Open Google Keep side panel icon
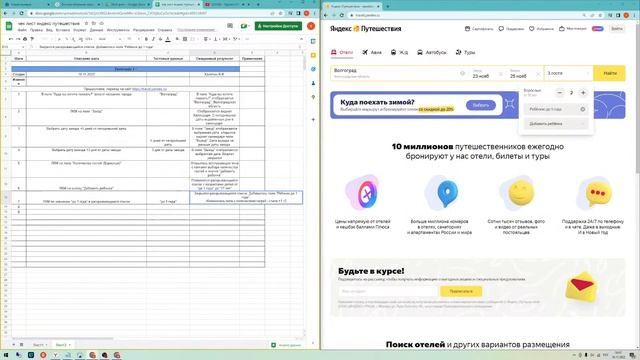Viewport: 640px width, 360px height. pyautogui.click(x=313, y=56)
